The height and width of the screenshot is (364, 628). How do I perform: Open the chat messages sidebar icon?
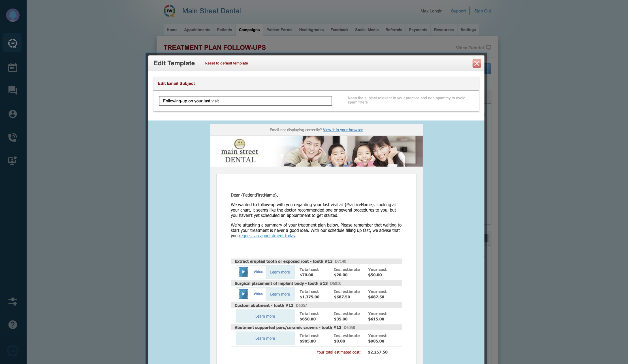(x=12, y=91)
